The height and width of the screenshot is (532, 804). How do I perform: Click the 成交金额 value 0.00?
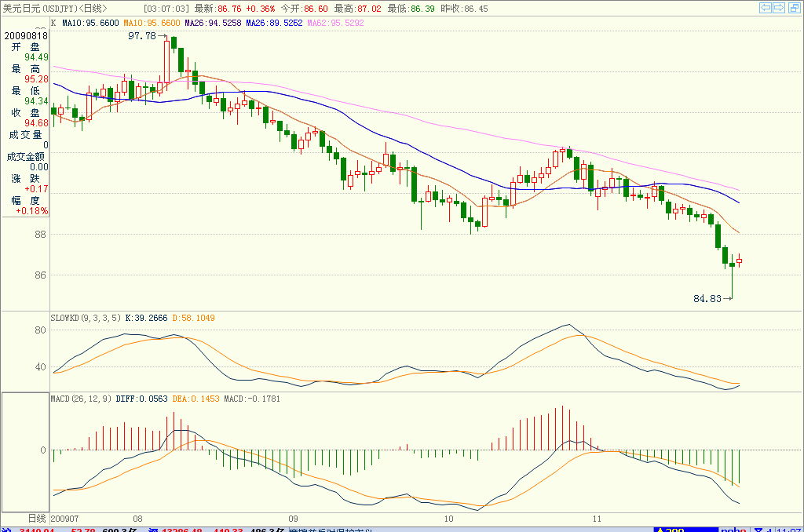[x=39, y=167]
